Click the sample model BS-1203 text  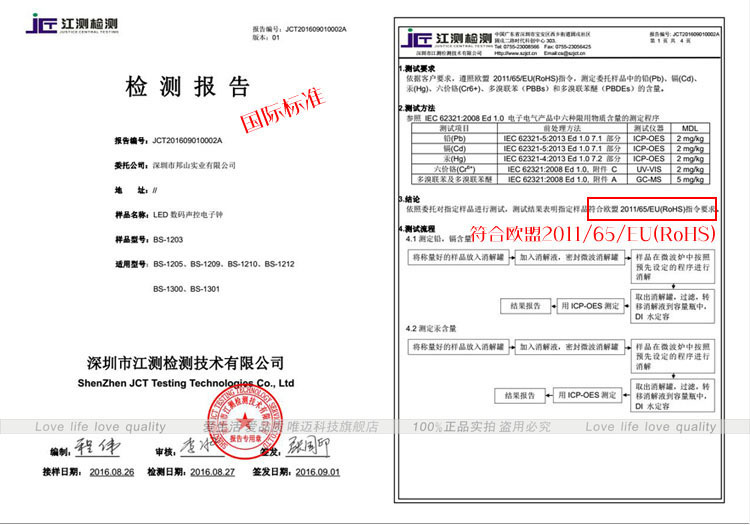(168, 240)
